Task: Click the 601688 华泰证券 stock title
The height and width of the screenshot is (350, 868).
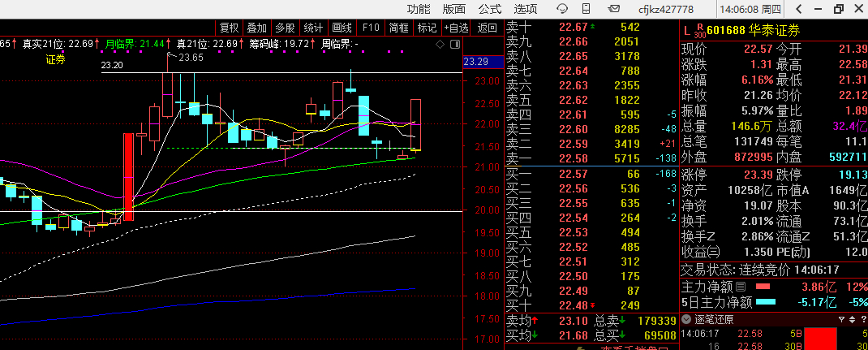Action: (754, 31)
